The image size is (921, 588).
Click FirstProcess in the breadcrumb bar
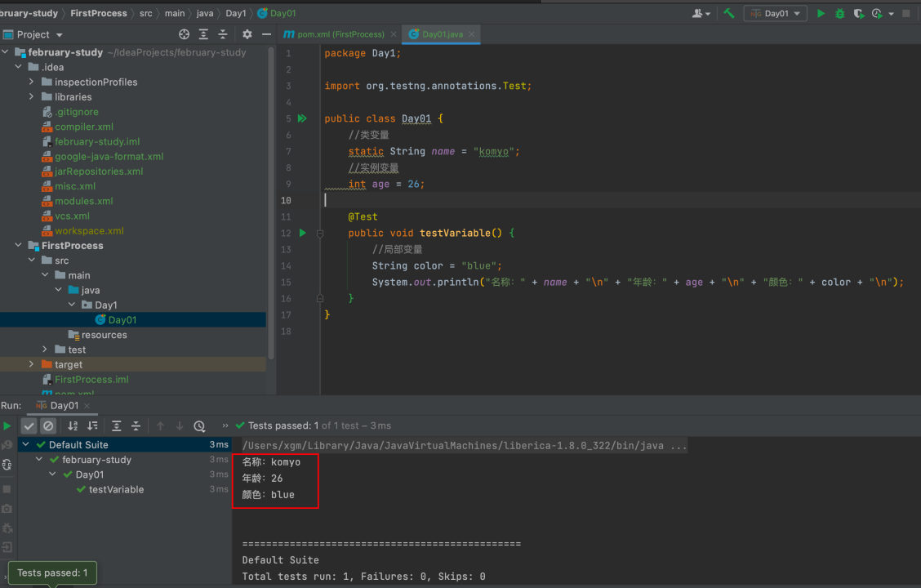pyautogui.click(x=99, y=13)
